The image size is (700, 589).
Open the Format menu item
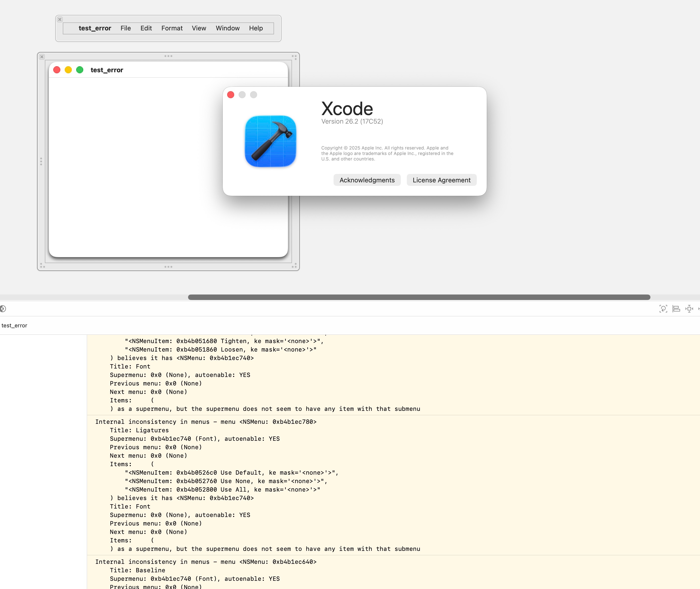[172, 28]
